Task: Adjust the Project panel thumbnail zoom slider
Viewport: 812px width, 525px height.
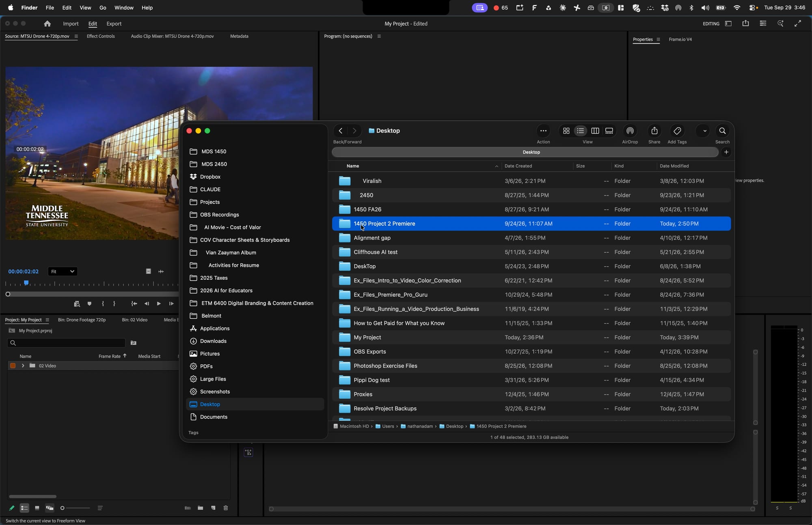Action: point(76,508)
